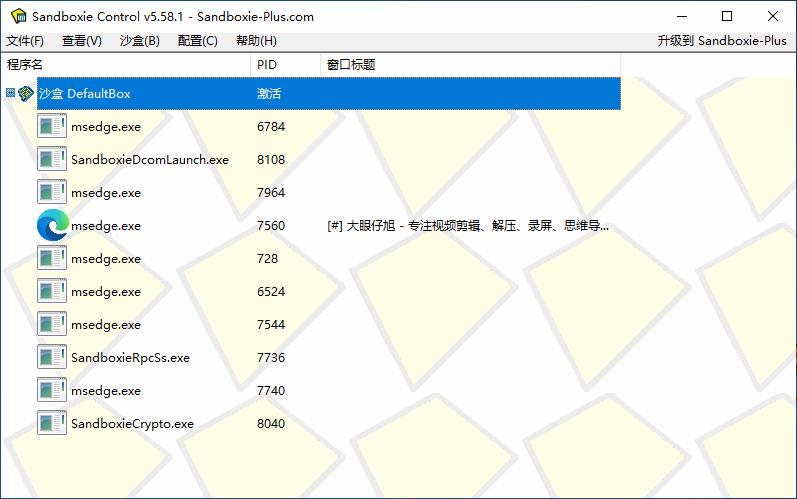The width and height of the screenshot is (797, 499).
Task: Click PID value 7736
Action: [271, 358]
